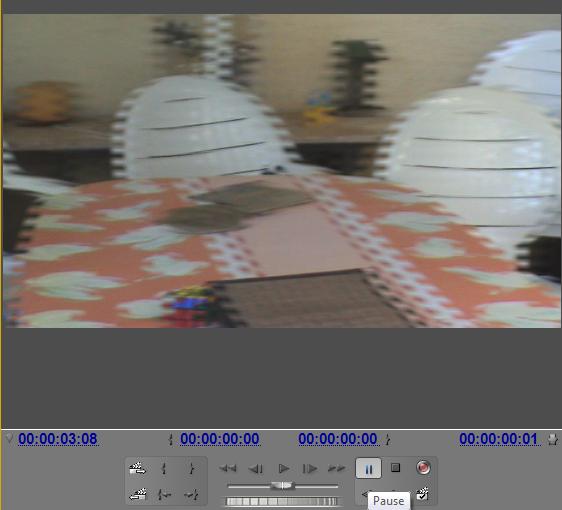Click the Fast Forward button
The height and width of the screenshot is (510, 562).
coord(337,468)
